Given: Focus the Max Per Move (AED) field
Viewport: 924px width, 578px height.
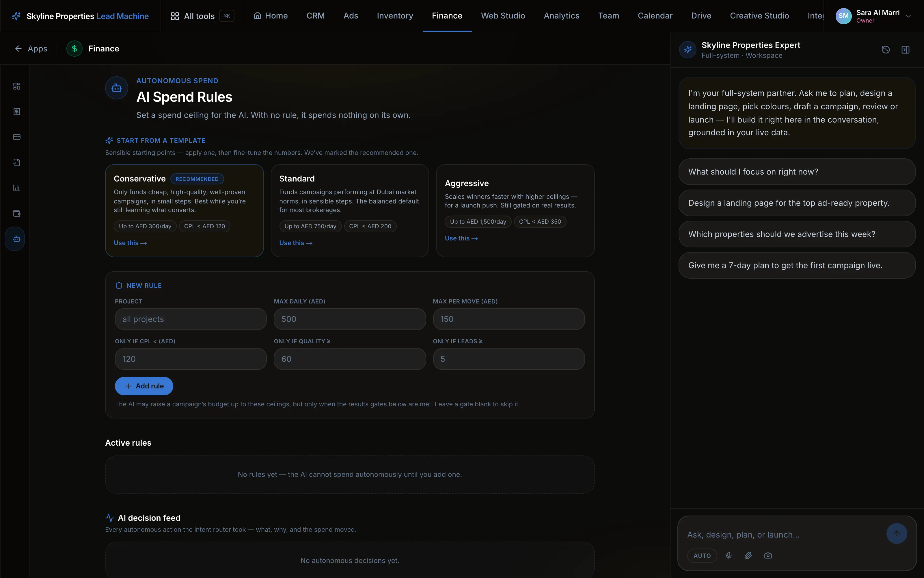Looking at the screenshot, I should pyautogui.click(x=508, y=319).
